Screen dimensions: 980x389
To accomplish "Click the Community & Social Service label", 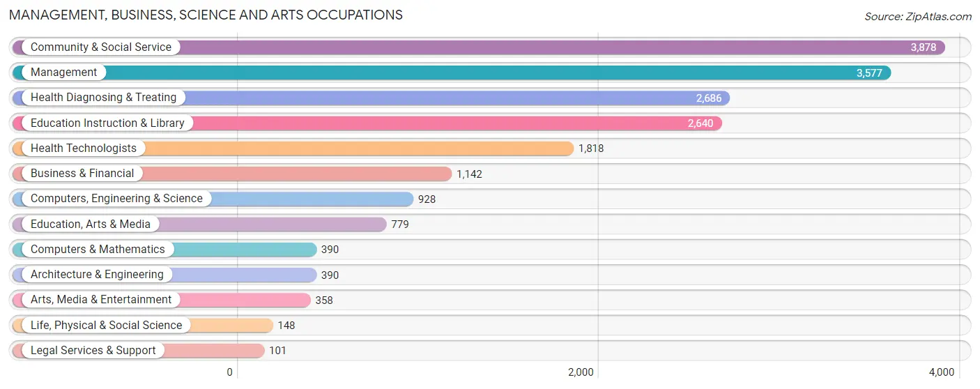I will [101, 47].
